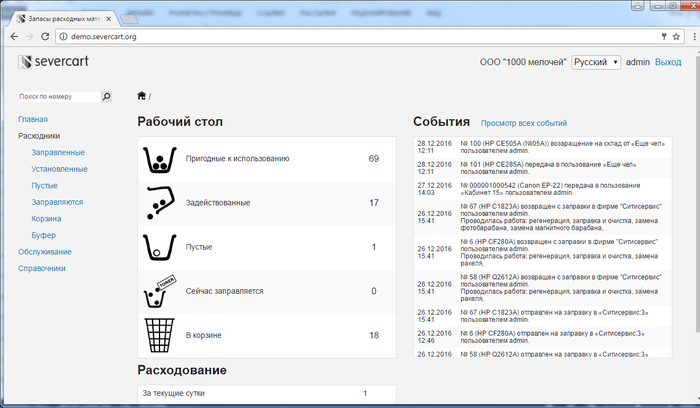Select 'Расходники' in sidebar

coord(39,136)
